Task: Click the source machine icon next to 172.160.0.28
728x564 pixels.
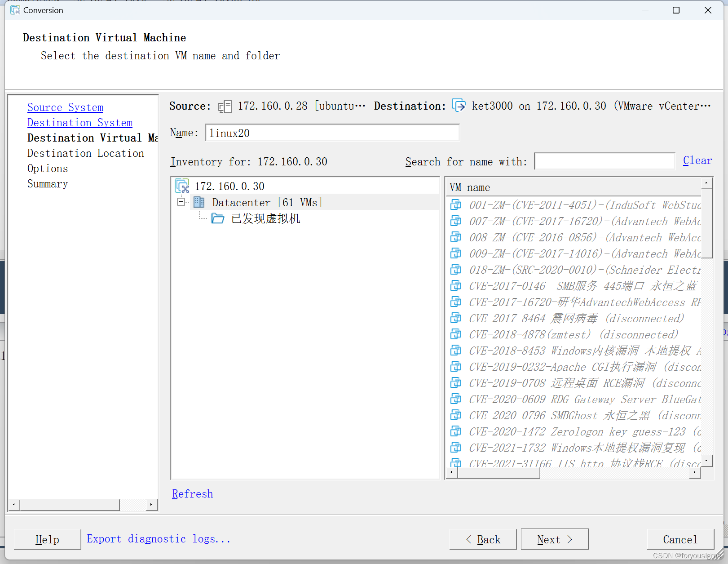Action: (x=225, y=107)
